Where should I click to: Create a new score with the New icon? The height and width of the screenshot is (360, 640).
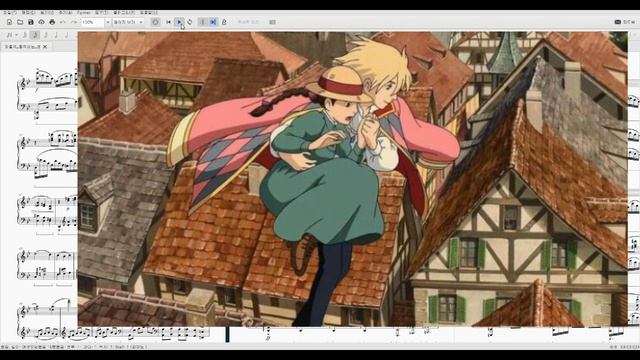click(9, 22)
